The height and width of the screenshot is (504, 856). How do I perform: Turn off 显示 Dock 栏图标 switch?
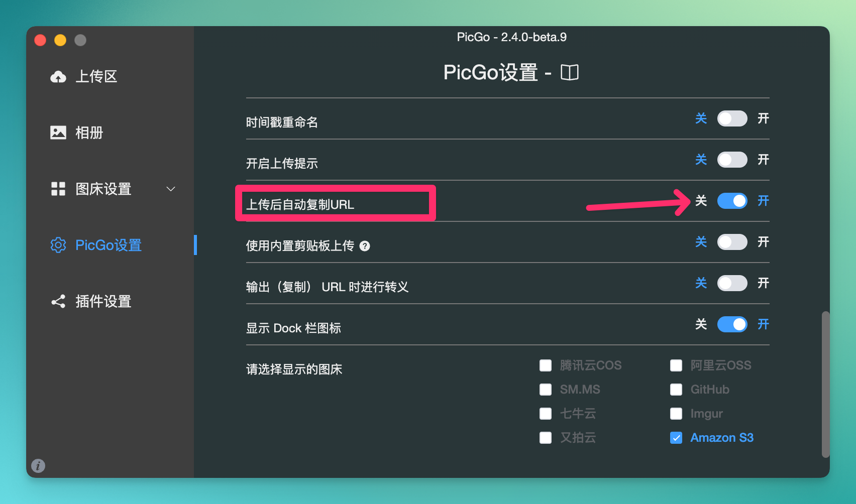coord(732,324)
